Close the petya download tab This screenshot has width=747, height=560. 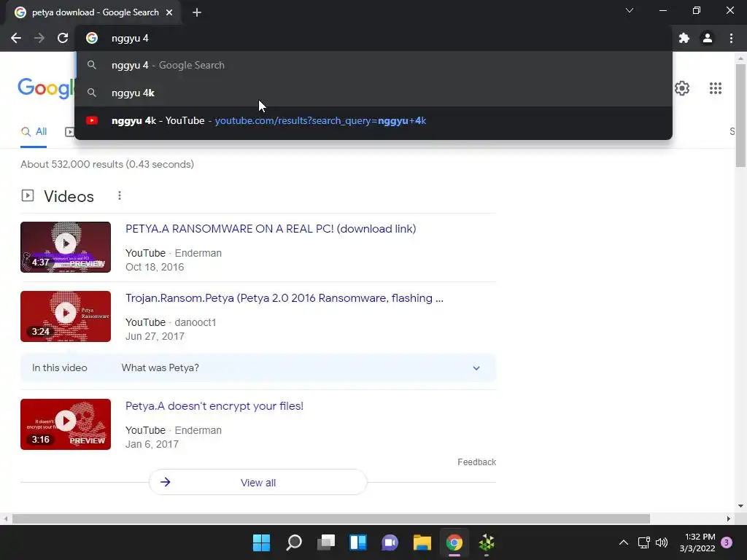pyautogui.click(x=169, y=12)
